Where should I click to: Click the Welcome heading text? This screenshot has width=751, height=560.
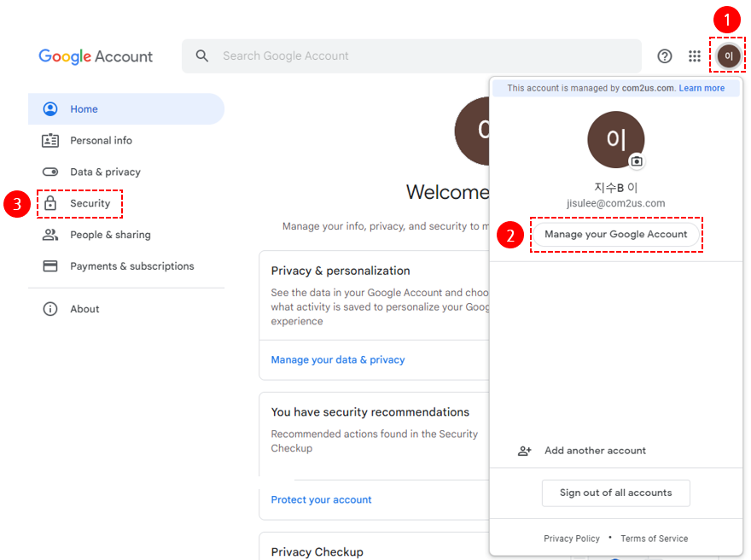pos(448,192)
